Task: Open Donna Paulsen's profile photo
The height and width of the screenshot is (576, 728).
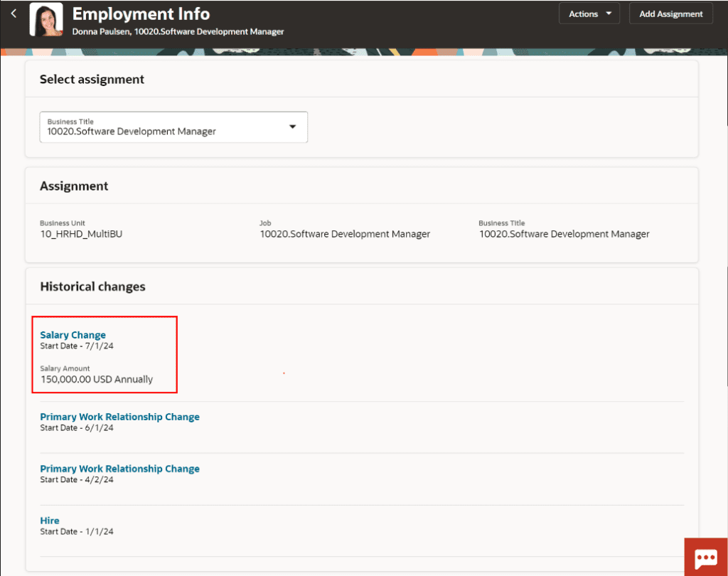Action: point(46,19)
